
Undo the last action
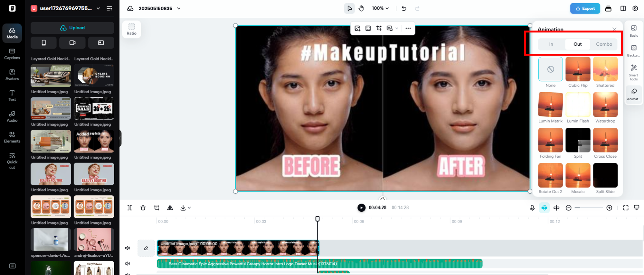click(404, 8)
